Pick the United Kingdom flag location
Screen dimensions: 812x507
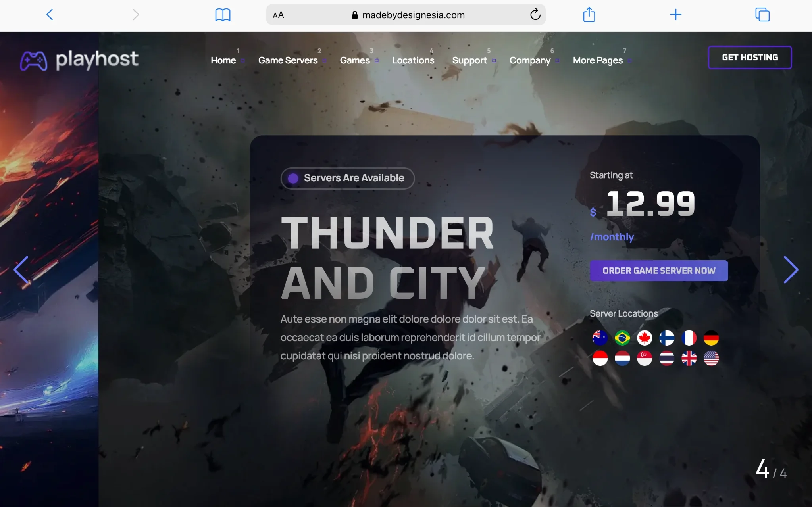click(689, 358)
